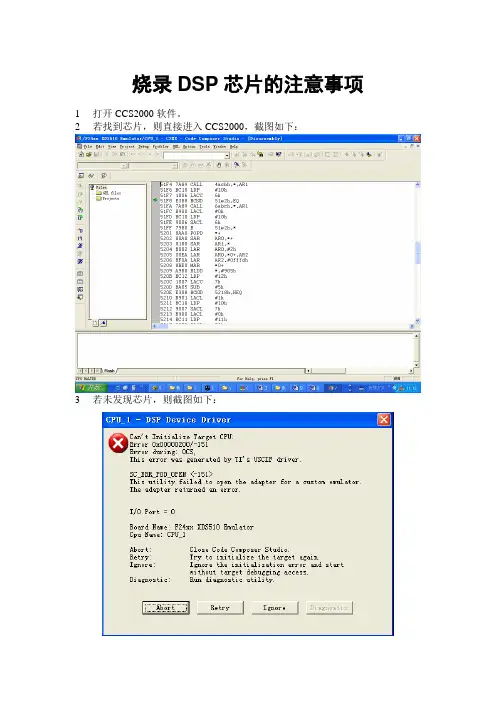The height and width of the screenshot is (702, 496).
Task: Open the Debug menu in Code Composer Studio
Action: 143,146
